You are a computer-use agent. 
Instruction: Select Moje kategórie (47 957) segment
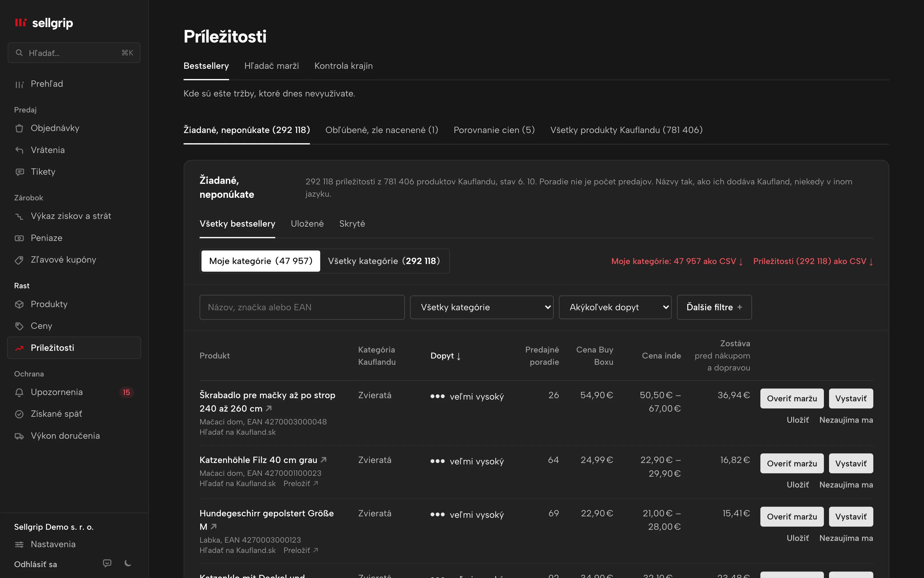(261, 261)
